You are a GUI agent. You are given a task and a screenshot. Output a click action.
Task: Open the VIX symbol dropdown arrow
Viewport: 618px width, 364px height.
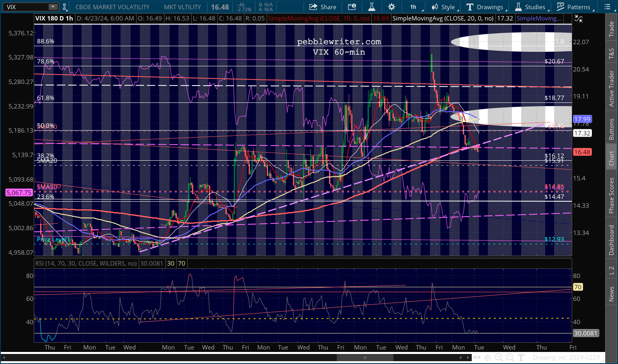[x=53, y=7]
